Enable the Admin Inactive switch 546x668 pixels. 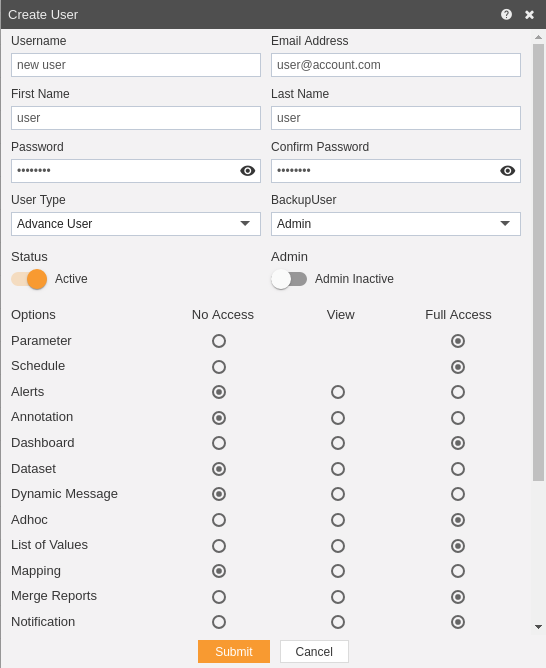click(x=289, y=279)
